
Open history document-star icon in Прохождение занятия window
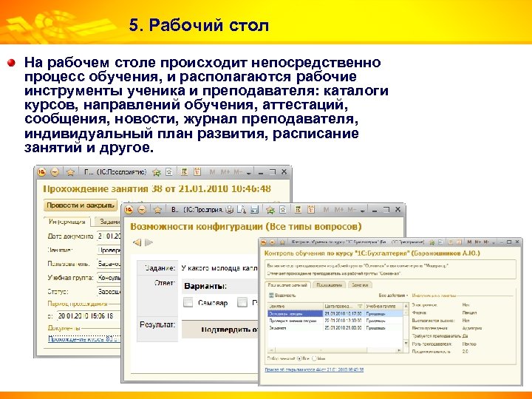pyautogui.click(x=169, y=172)
